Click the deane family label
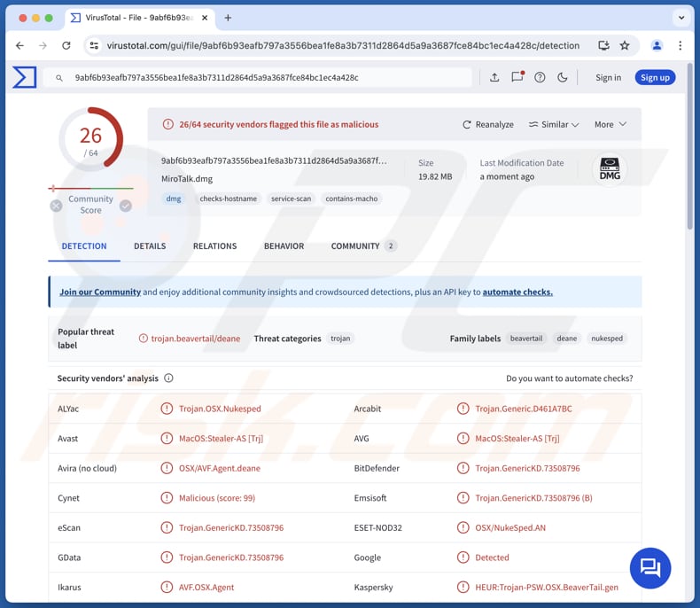 pos(566,339)
